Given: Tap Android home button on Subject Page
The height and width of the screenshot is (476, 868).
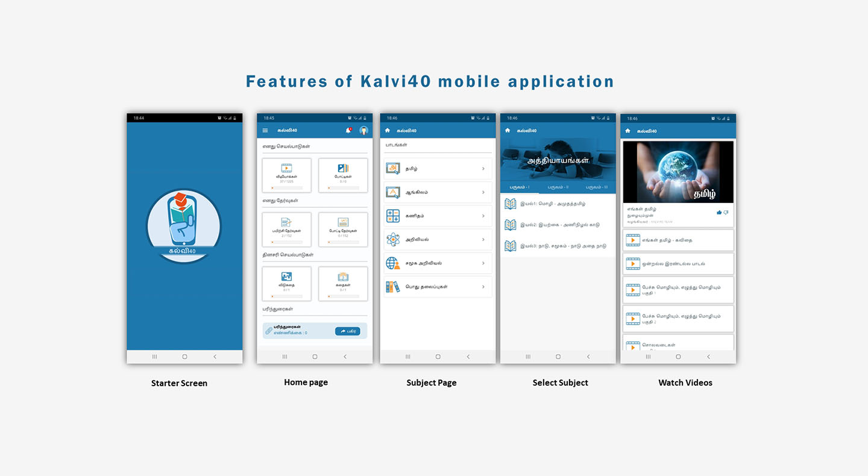Looking at the screenshot, I should point(438,357).
